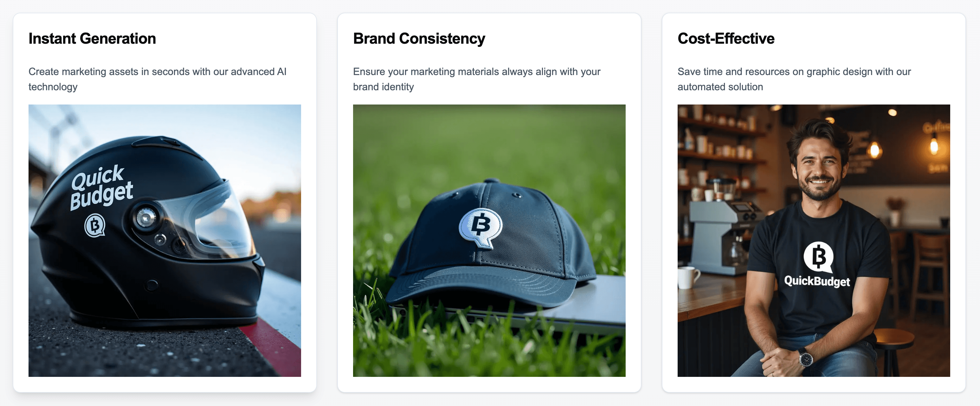Screen dimensions: 980x406
Task: Select the Instant Generation card heading
Action: coord(92,38)
